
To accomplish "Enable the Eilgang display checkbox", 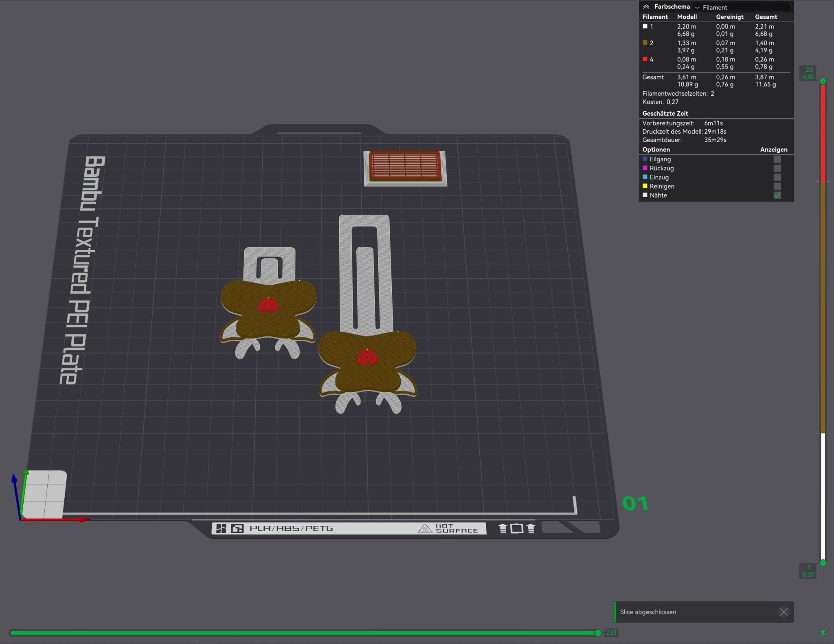I will click(x=777, y=159).
